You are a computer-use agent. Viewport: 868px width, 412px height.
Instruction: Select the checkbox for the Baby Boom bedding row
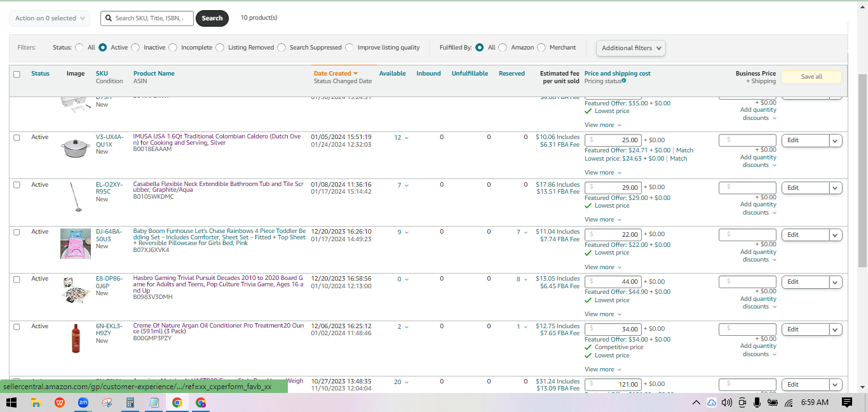[x=17, y=232]
